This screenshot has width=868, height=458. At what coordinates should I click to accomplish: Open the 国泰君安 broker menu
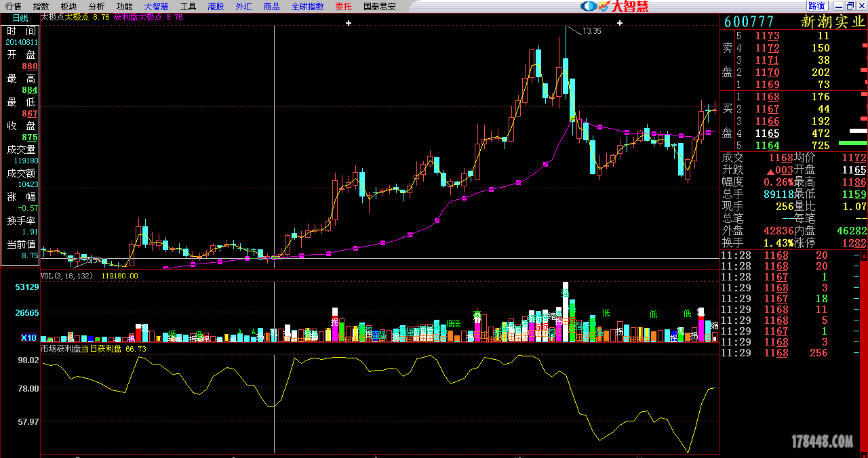coord(380,6)
